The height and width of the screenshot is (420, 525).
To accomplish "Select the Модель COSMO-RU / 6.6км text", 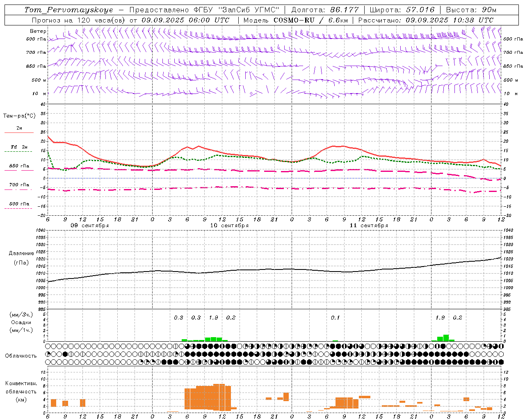I will point(296,20).
